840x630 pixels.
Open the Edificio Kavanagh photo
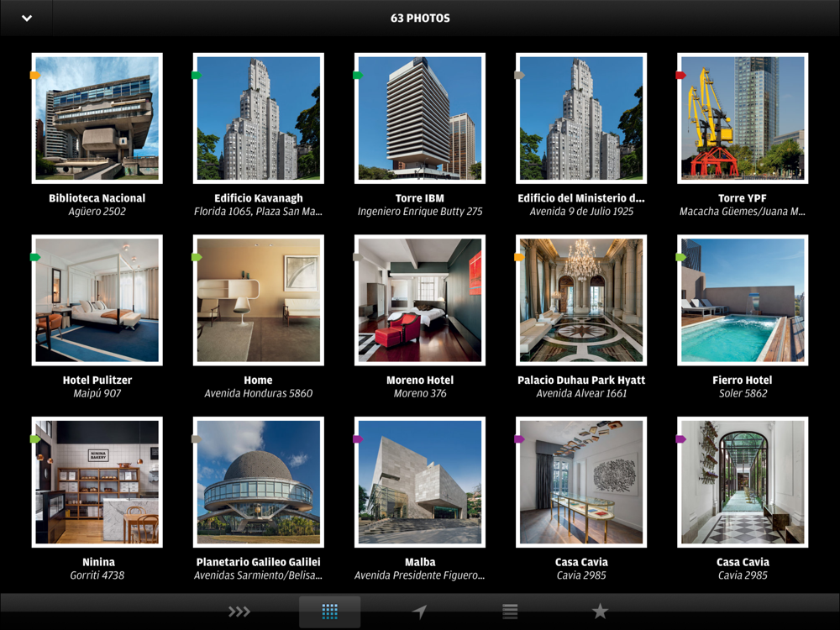click(x=258, y=118)
